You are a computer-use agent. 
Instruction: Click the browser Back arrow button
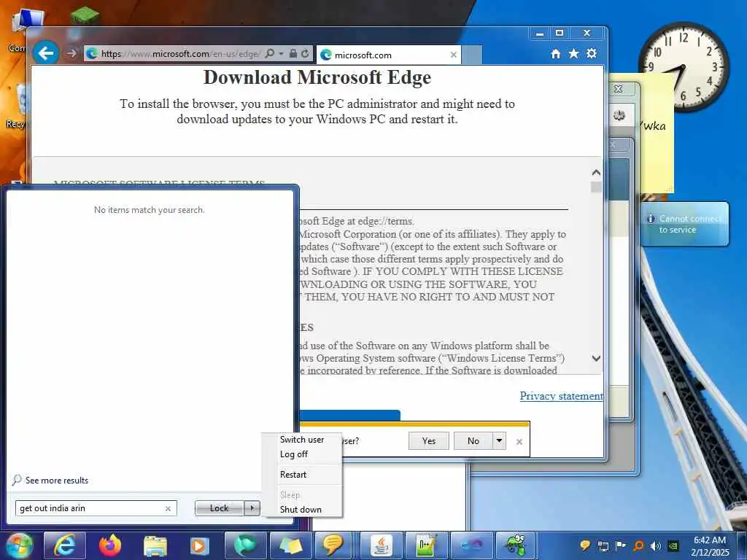[46, 52]
